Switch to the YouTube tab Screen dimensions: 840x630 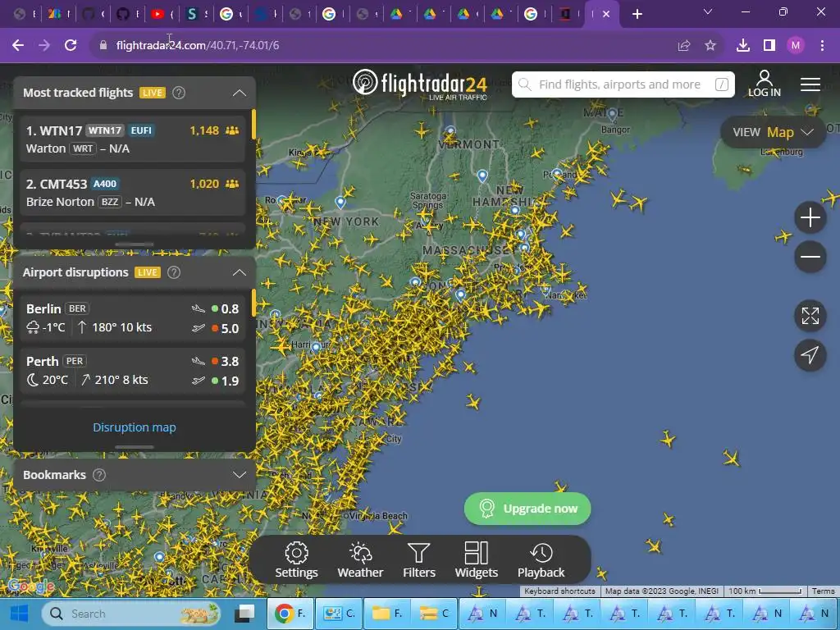point(158,15)
